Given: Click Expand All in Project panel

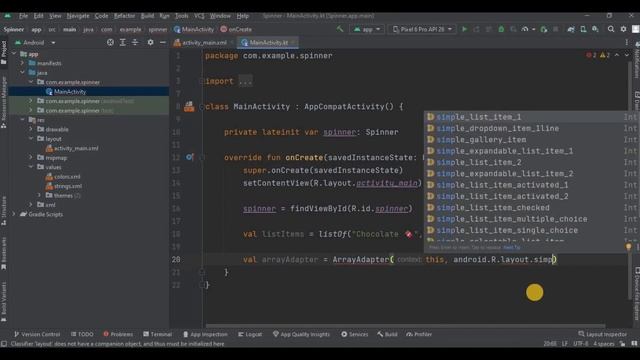Looking at the screenshot, I should 122,42.
